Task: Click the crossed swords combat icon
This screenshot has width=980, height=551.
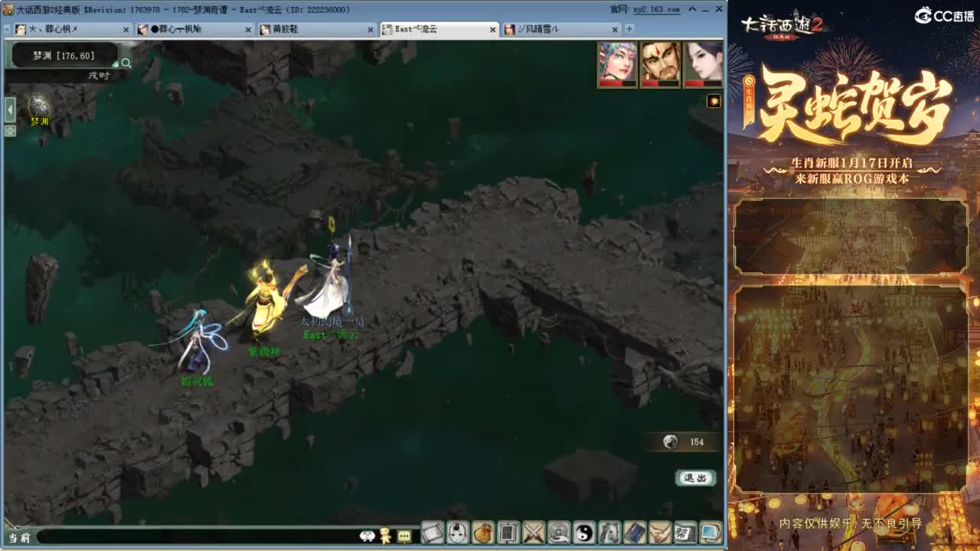Action: [x=534, y=531]
